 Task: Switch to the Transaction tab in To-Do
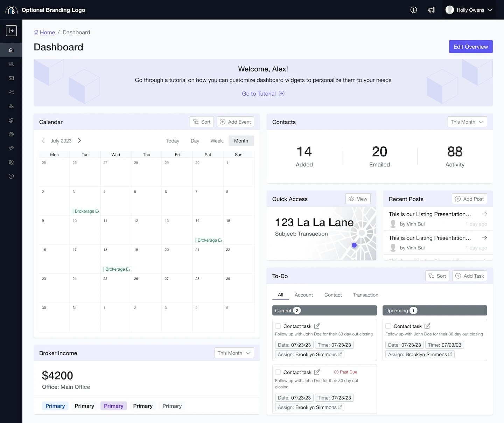(365, 295)
